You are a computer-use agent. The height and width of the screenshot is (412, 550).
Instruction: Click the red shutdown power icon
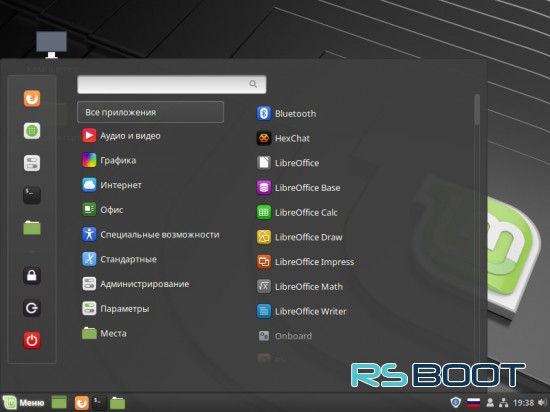32,340
